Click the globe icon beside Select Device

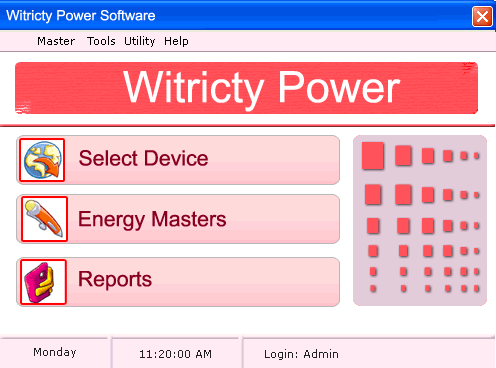pos(42,160)
